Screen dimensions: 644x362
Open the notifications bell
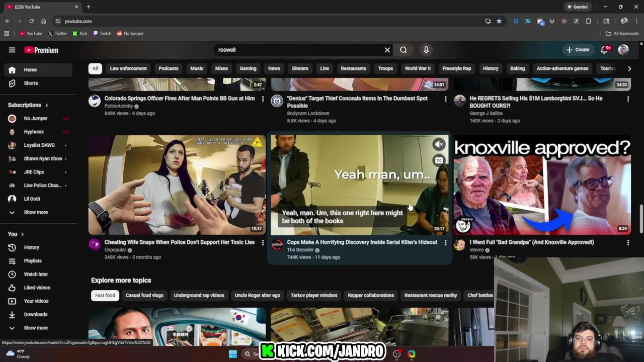(605, 50)
